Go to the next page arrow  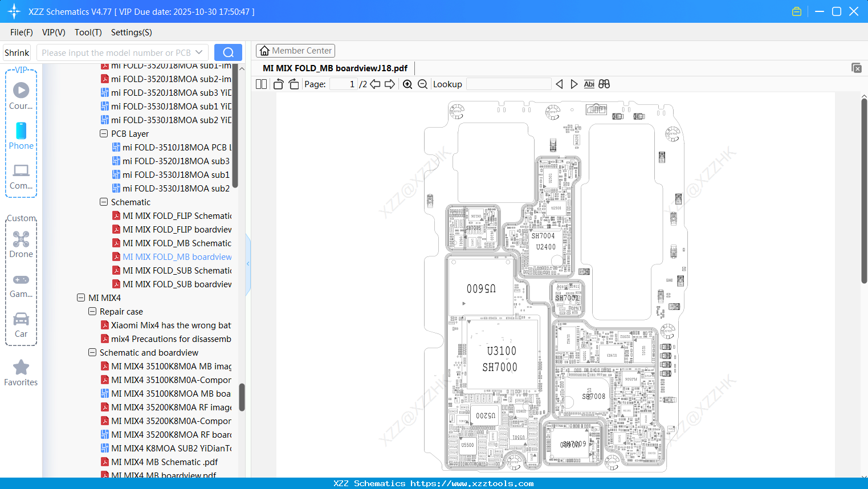(x=390, y=84)
